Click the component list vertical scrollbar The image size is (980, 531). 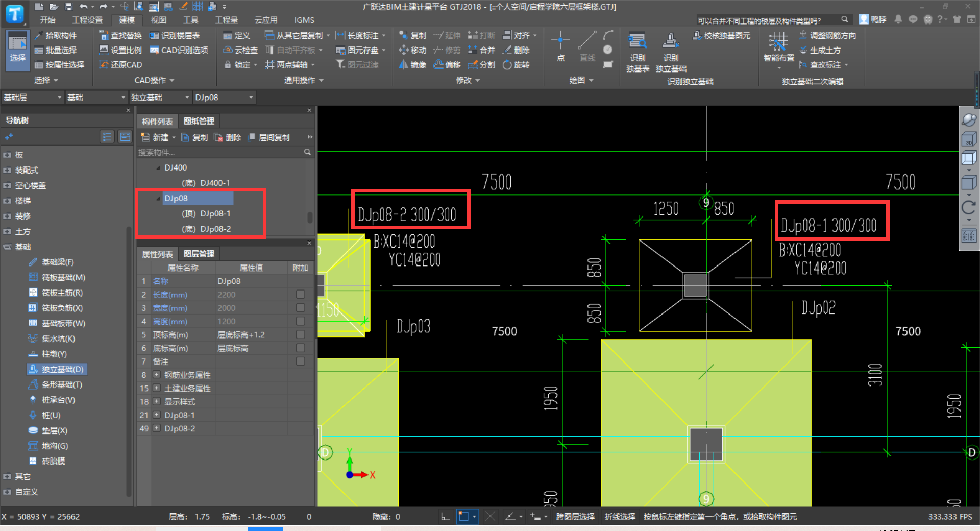(310, 218)
